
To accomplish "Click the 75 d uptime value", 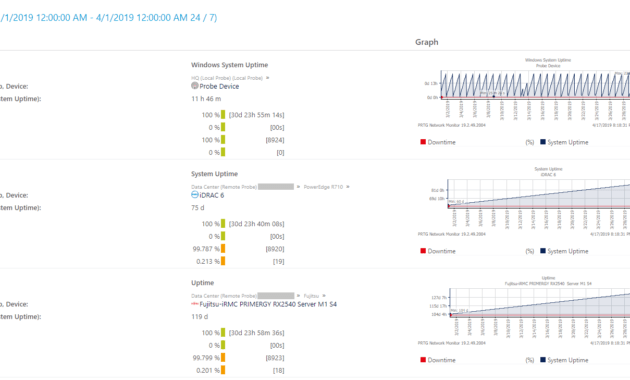I will coord(198,208).
